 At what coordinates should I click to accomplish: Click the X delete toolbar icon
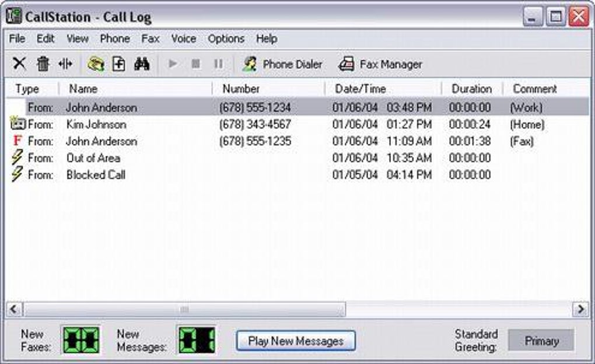point(19,64)
